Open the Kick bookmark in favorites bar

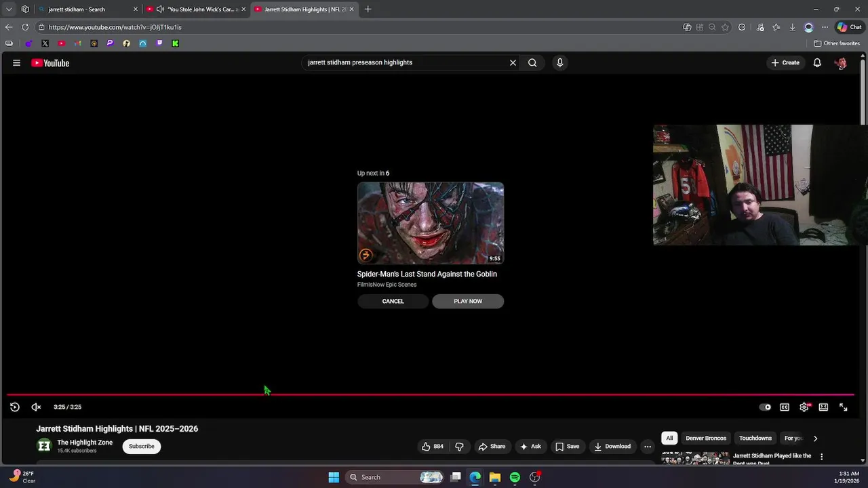176,43
